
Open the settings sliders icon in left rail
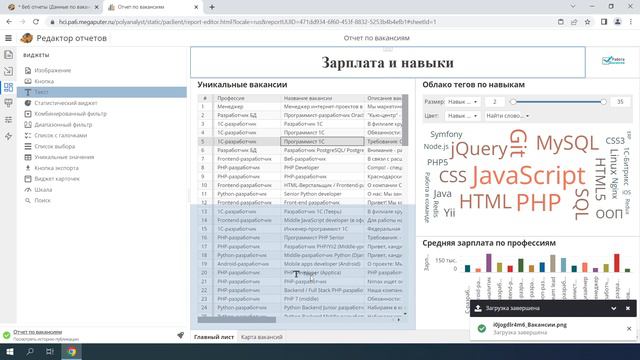click(x=8, y=120)
